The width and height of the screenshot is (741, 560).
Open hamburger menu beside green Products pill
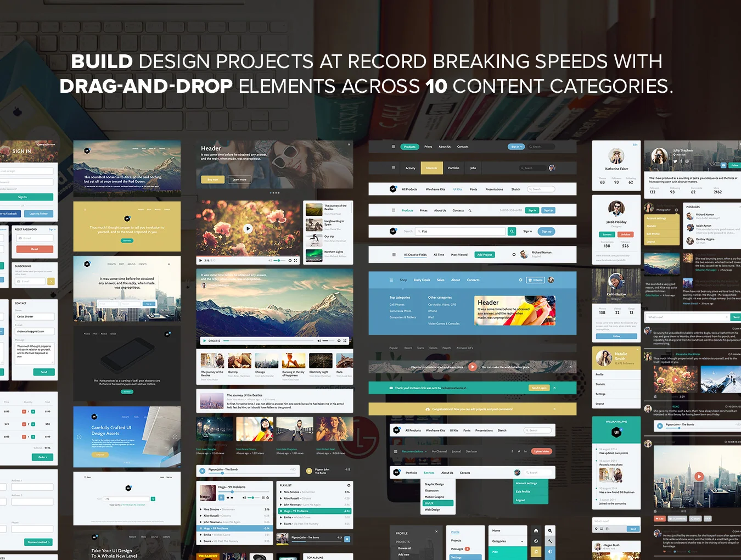[x=393, y=147]
